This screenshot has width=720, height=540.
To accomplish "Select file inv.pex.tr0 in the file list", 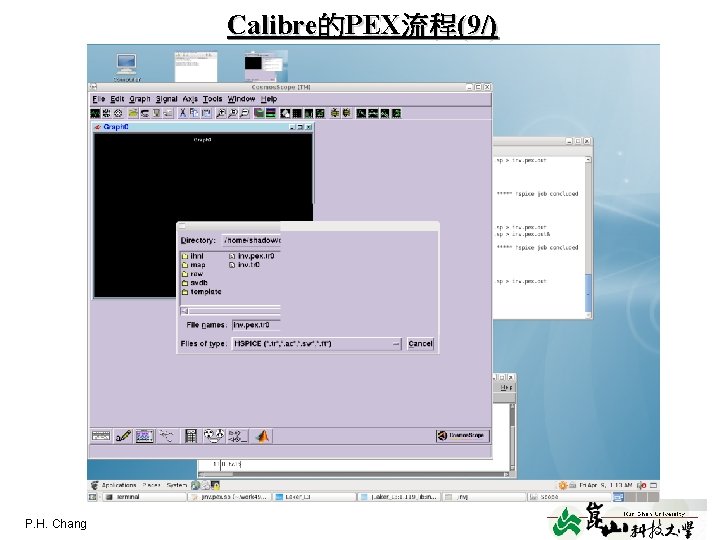I will (x=252, y=256).
